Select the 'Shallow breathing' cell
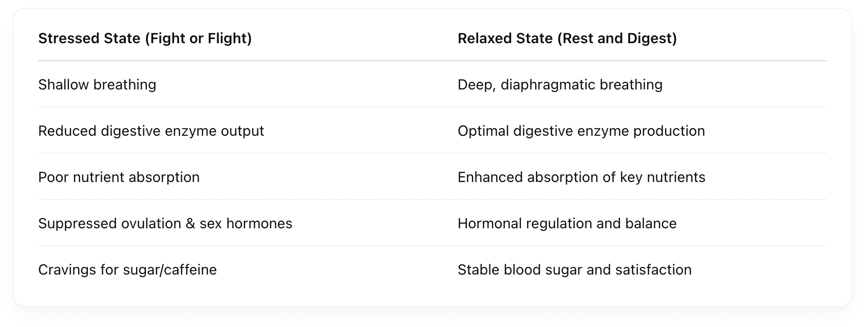The height and width of the screenshot is (327, 868). [x=97, y=85]
